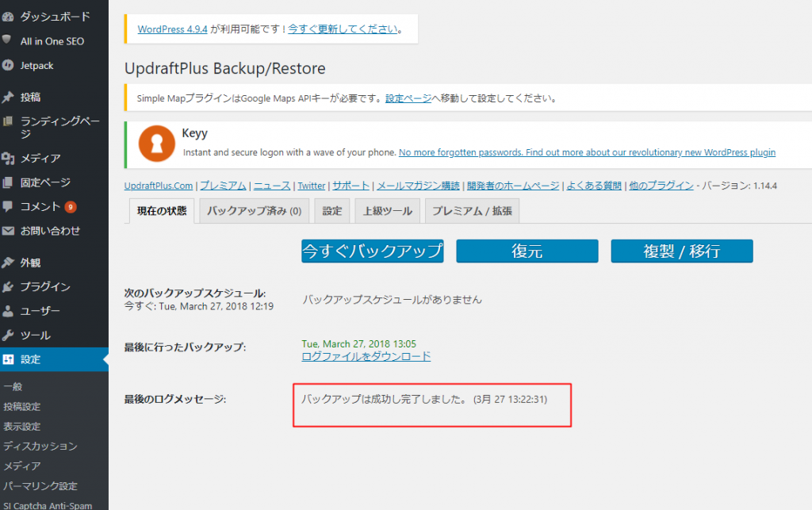
Task: Click the log message バックアップは成功し完了しました。
Action: 385,399
